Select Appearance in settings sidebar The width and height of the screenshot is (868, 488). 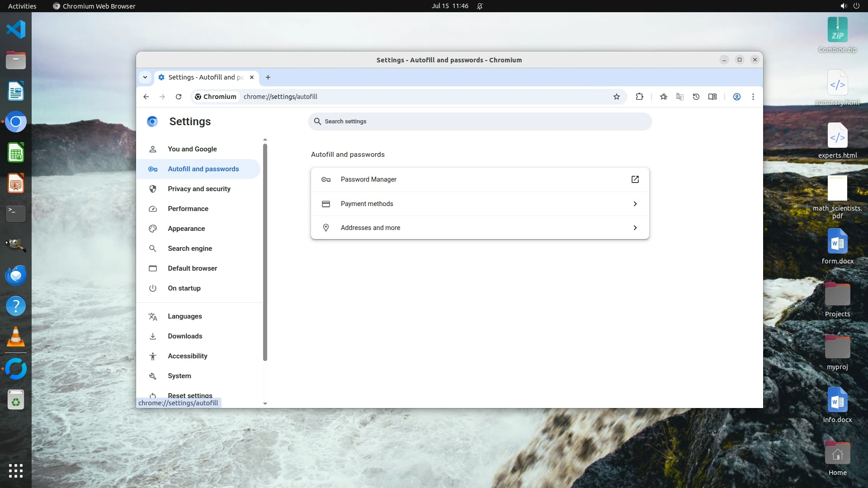pos(186,229)
